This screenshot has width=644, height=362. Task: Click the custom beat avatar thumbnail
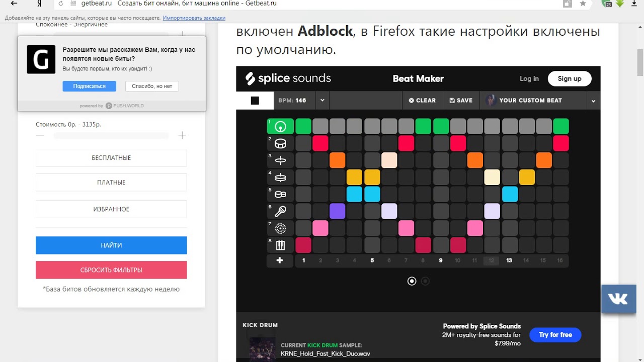pos(491,101)
